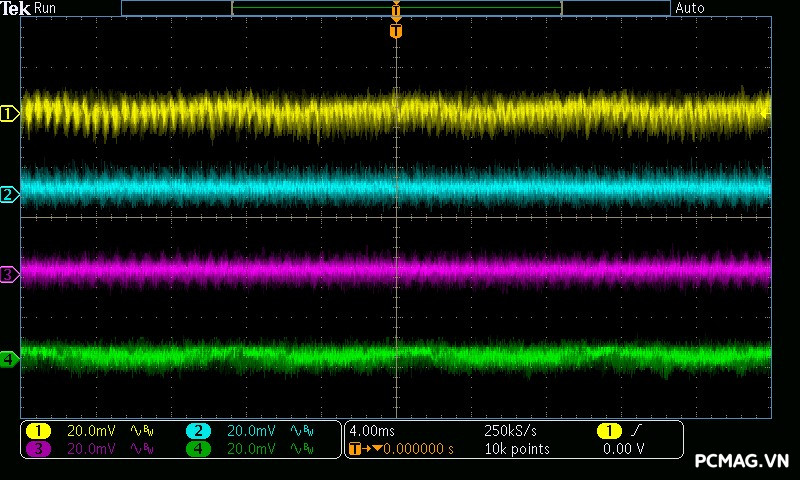Viewport: 800px width, 480px height.
Task: Select the cyan channel 2 badge
Action: point(198,431)
